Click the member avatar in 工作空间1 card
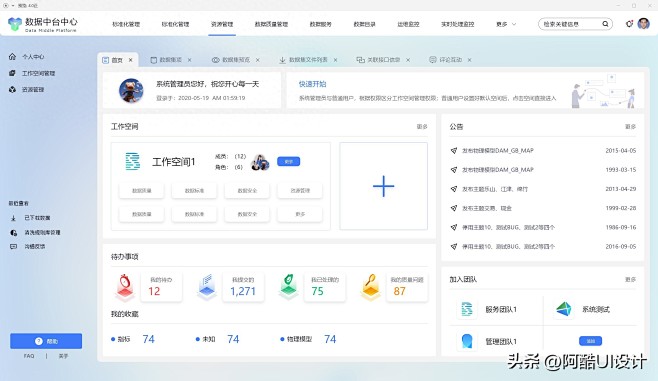The image size is (658, 381). coord(260,162)
